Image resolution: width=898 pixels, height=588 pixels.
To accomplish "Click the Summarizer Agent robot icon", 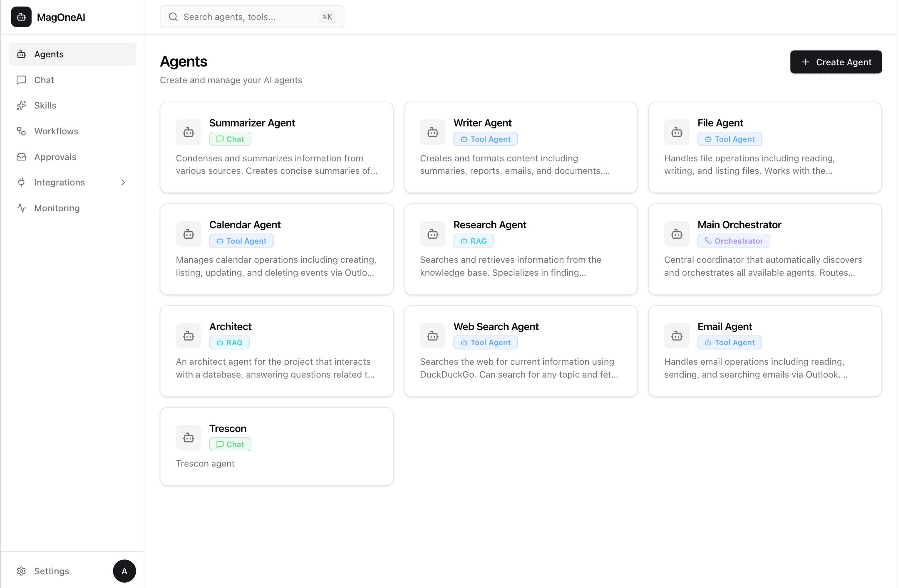I will 189,132.
